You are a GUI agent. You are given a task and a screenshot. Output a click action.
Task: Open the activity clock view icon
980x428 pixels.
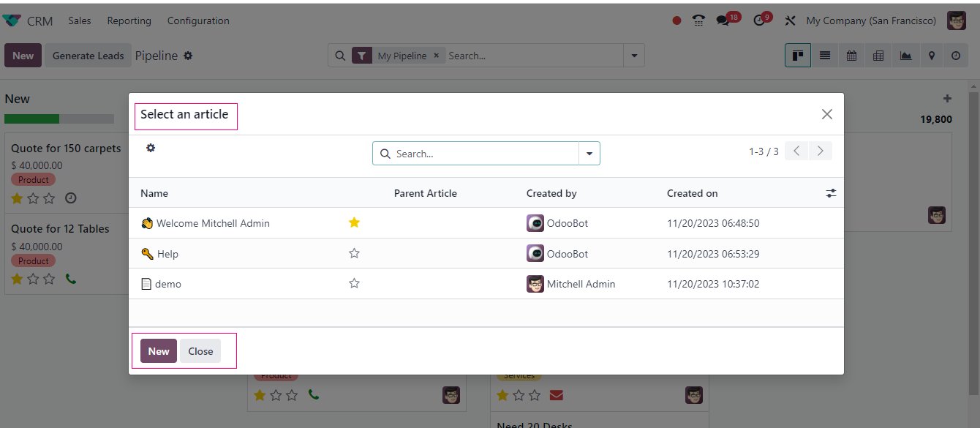click(x=956, y=56)
